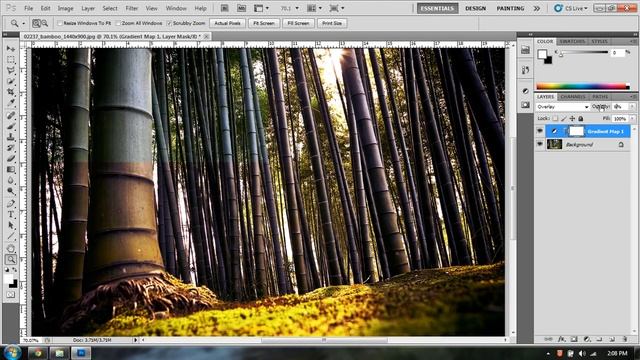The width and height of the screenshot is (640, 360).
Task: Click the Fit Screen button
Action: [x=264, y=23]
